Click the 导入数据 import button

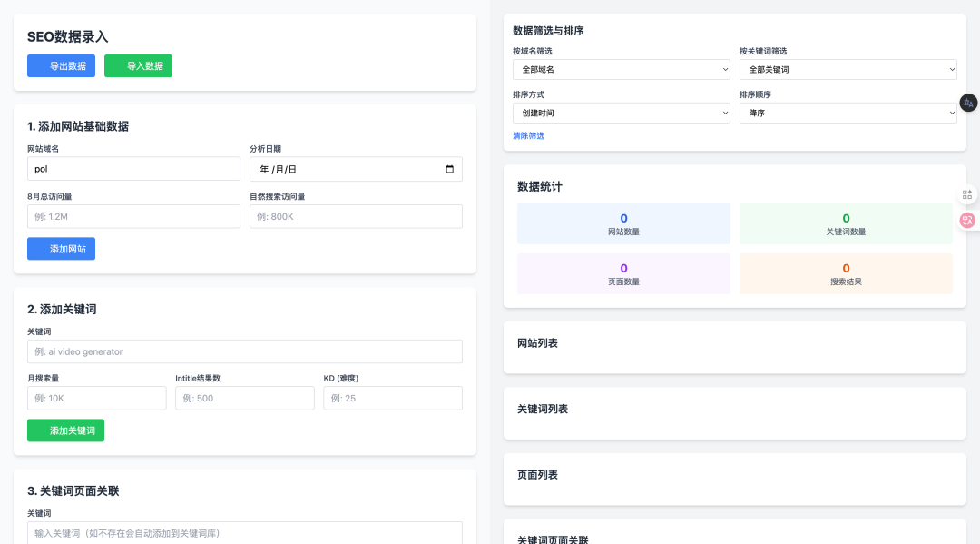[138, 65]
